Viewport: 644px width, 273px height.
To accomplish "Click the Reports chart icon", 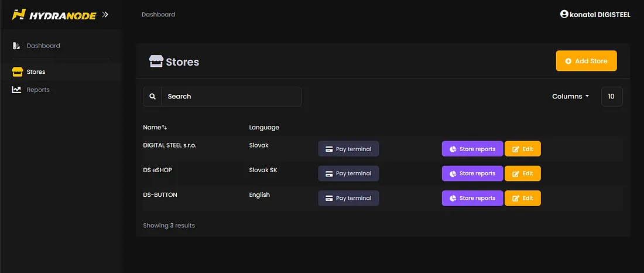I will pos(16,90).
